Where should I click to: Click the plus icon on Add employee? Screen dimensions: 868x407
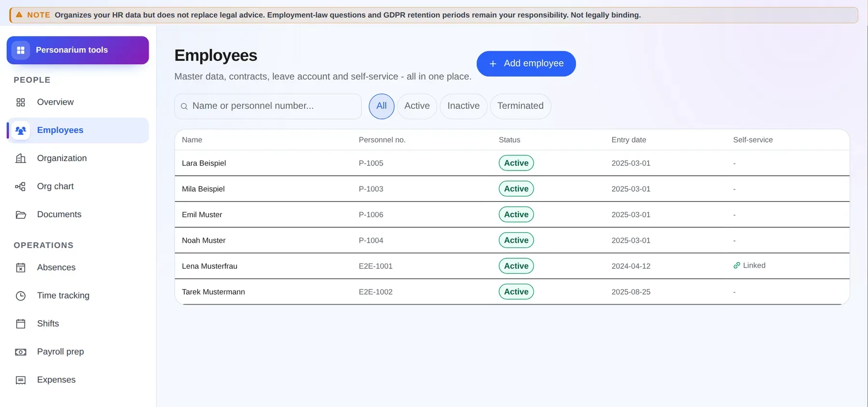[x=493, y=64]
